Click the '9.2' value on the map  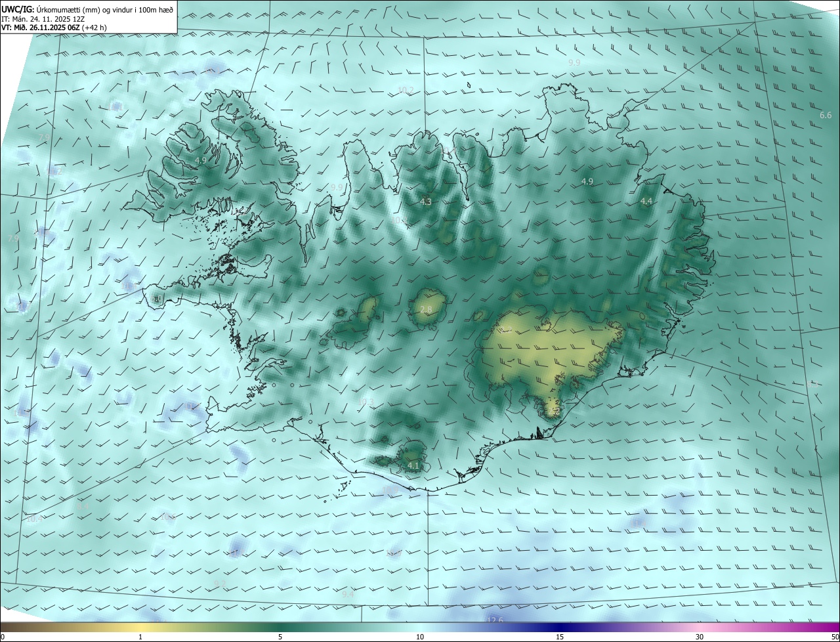point(220,584)
